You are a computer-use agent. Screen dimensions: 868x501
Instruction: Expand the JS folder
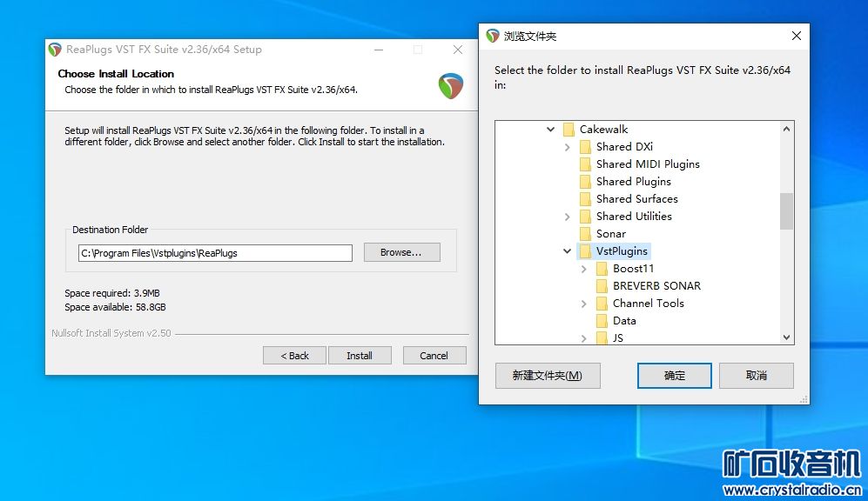click(x=583, y=338)
